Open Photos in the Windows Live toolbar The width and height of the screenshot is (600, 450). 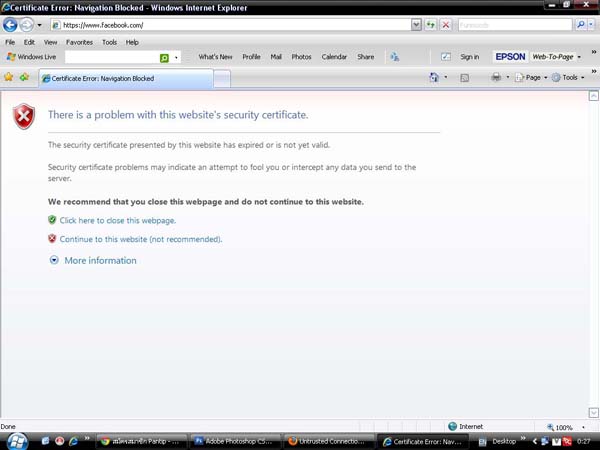[302, 57]
